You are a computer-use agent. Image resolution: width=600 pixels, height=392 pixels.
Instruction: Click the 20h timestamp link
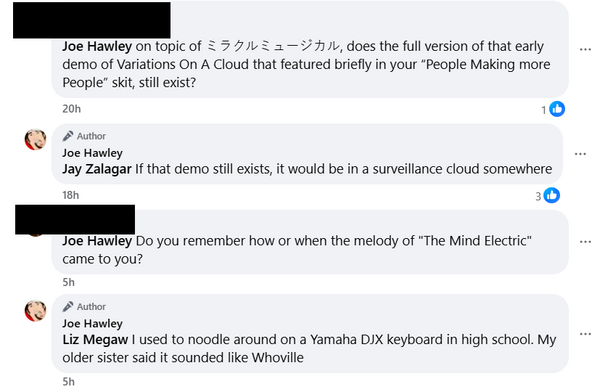click(x=72, y=109)
